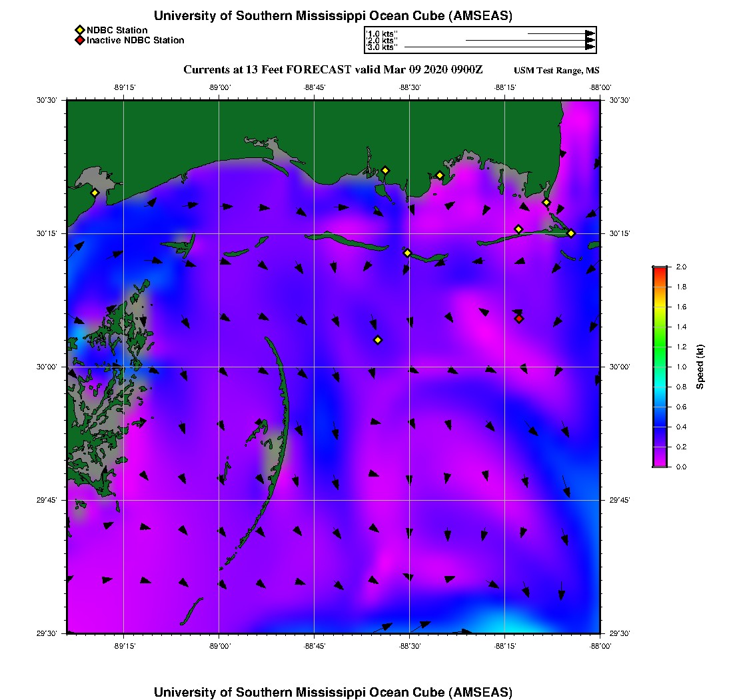Click the 'NDBC Station' legend text
The height and width of the screenshot is (700, 733).
(117, 30)
